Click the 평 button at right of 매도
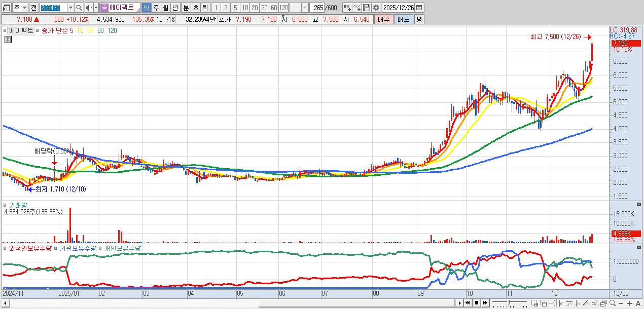The width and height of the screenshot is (644, 309). click(x=419, y=19)
